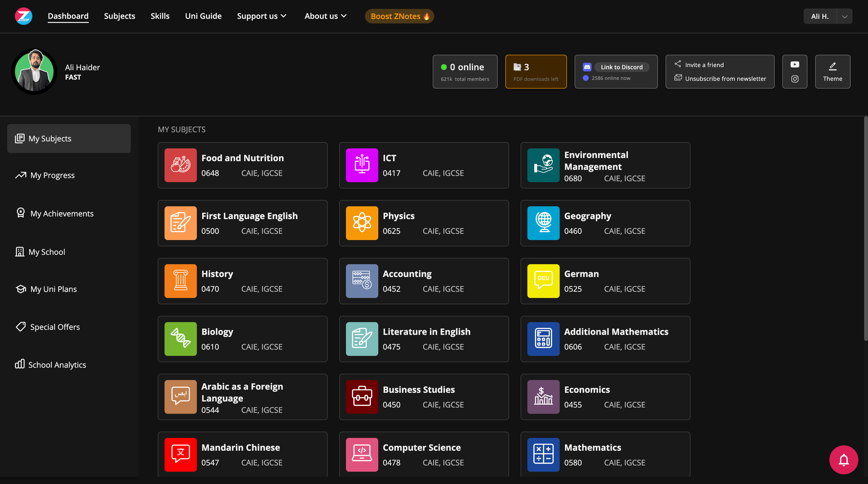Click the Business Studies briefcase icon
This screenshot has height=484, width=868.
tap(362, 397)
